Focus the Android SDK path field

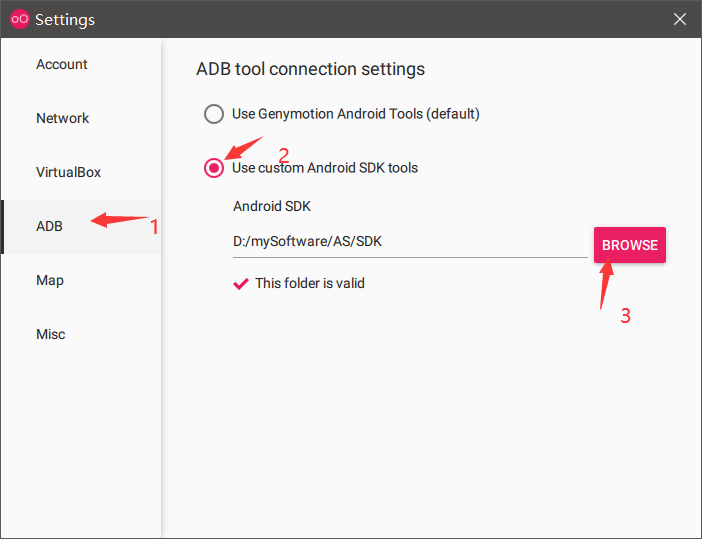[410, 242]
